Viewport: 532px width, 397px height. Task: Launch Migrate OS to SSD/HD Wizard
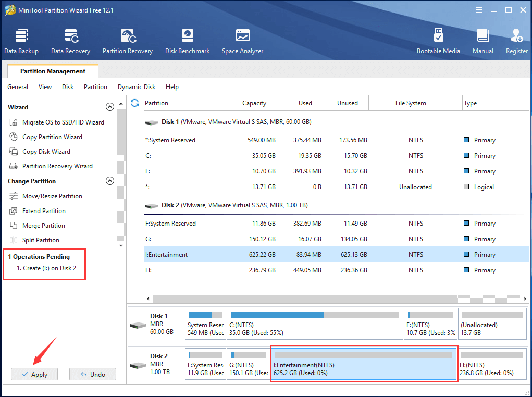[57, 122]
